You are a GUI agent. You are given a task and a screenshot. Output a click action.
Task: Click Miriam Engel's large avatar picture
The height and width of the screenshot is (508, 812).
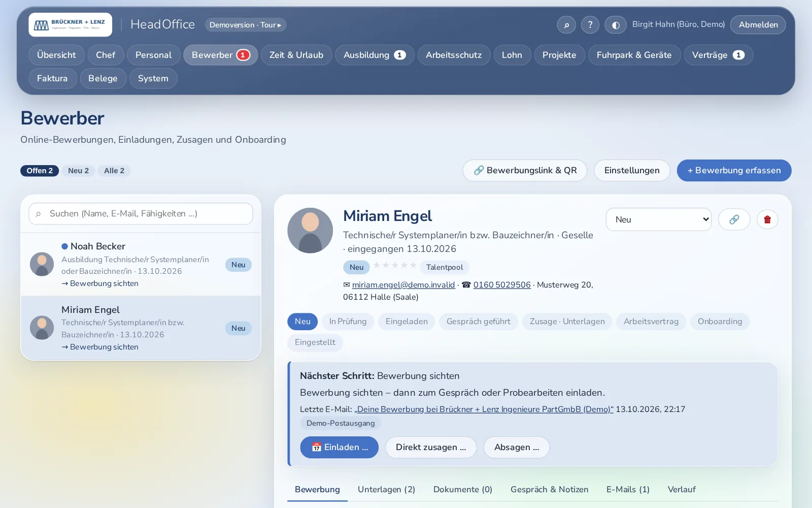pyautogui.click(x=310, y=230)
